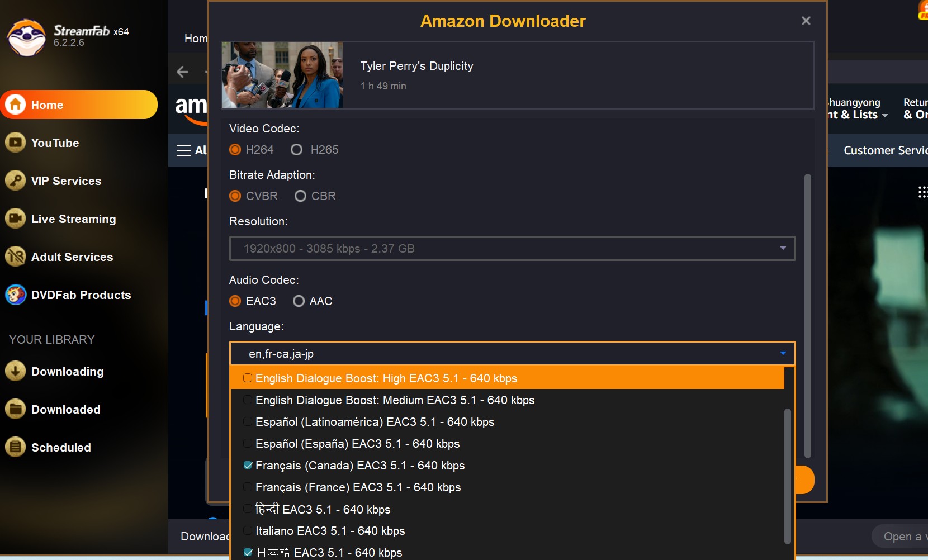Choose CVBR bitrate adaption
The width and height of the screenshot is (928, 560).
(254, 196)
